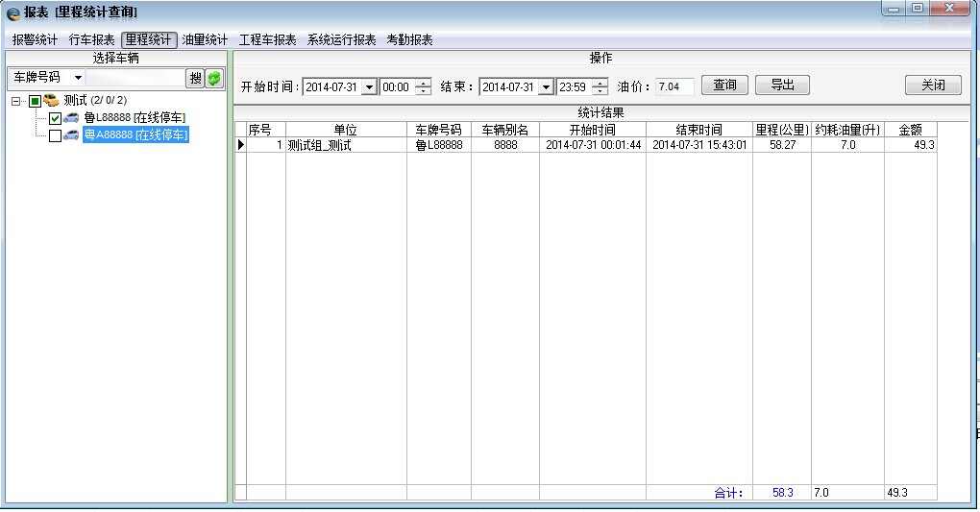Click the app icon in title bar
Screen dimensions: 980x512
[x=12, y=12]
